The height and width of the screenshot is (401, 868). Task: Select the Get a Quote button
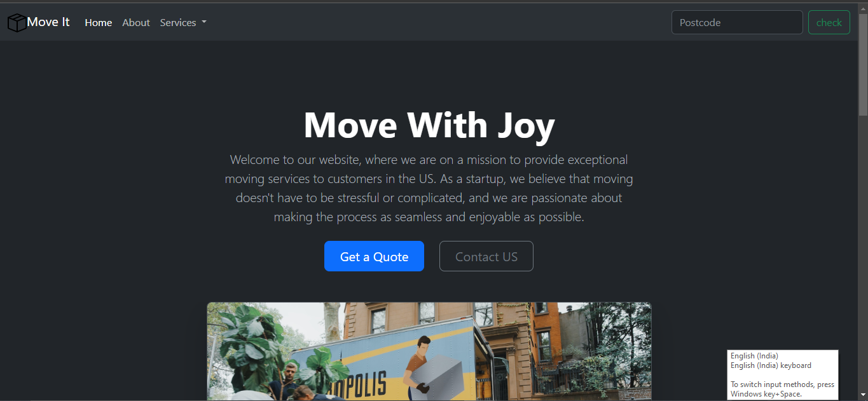click(x=374, y=256)
